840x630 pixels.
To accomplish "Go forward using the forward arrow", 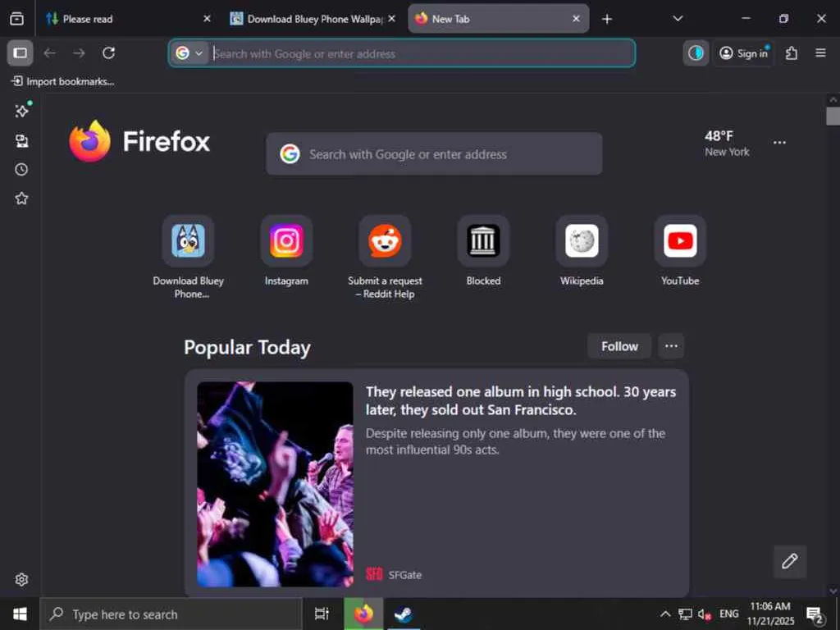I will coord(80,53).
